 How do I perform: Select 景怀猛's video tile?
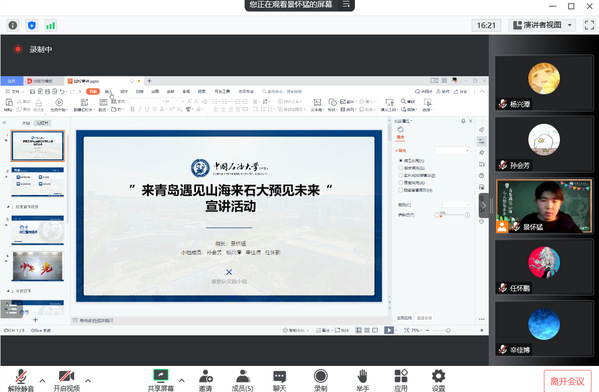(x=544, y=206)
